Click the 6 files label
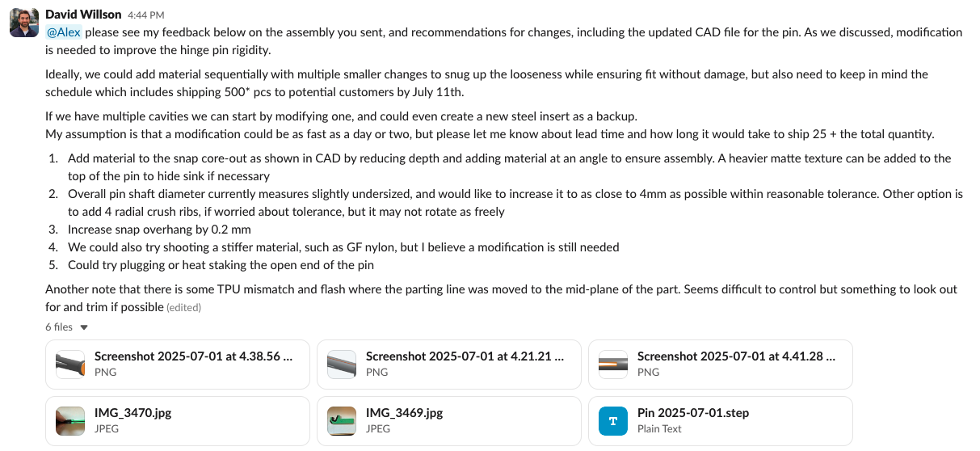The image size is (980, 451). pos(59,327)
